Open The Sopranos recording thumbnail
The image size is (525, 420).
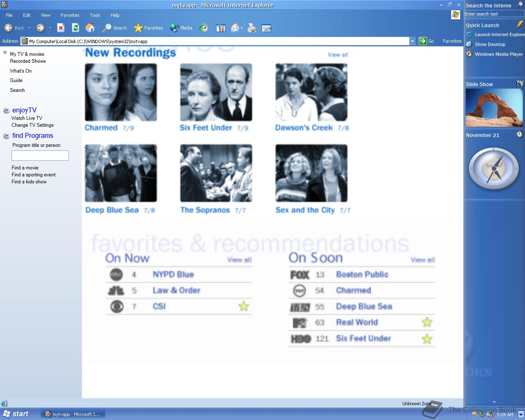(216, 173)
